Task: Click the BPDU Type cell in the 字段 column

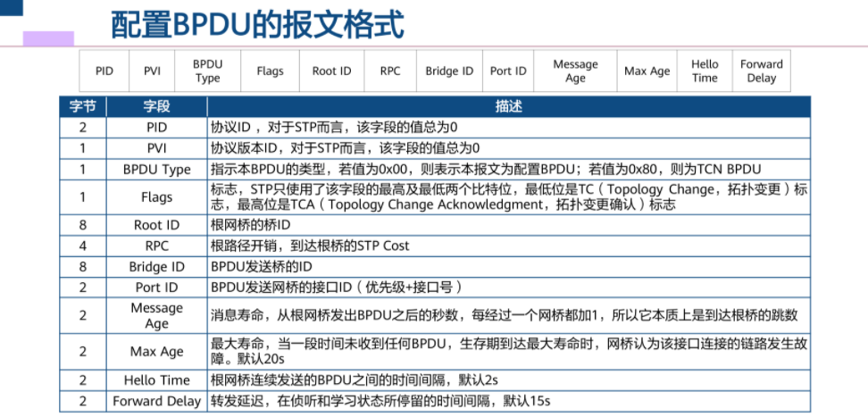Action: click(x=156, y=170)
